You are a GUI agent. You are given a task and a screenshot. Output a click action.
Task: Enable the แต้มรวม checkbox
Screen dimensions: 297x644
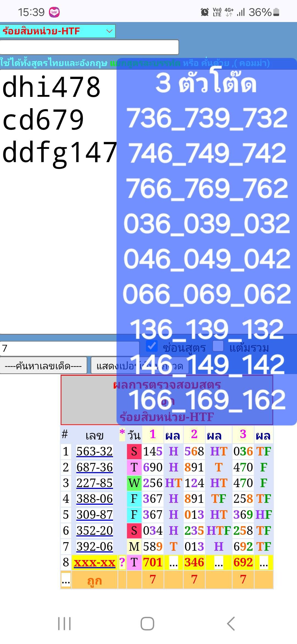tap(218, 346)
